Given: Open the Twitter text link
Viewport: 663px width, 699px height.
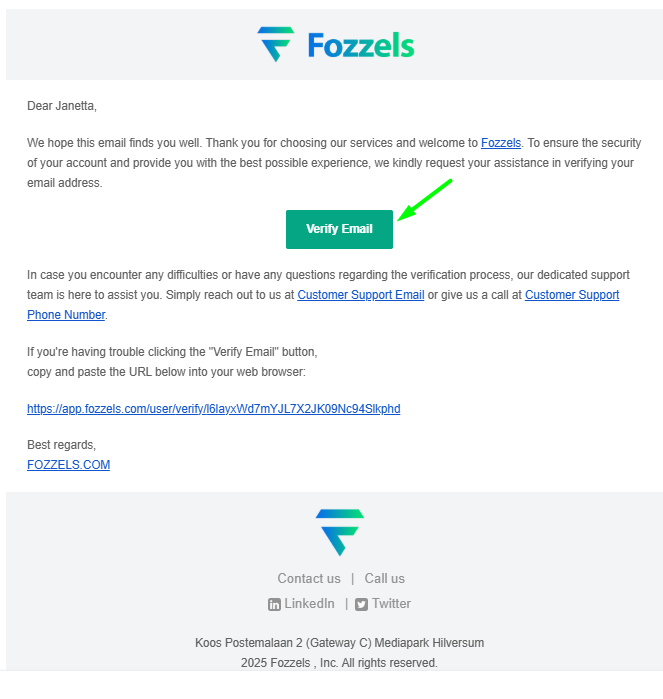Looking at the screenshot, I should point(391,604).
